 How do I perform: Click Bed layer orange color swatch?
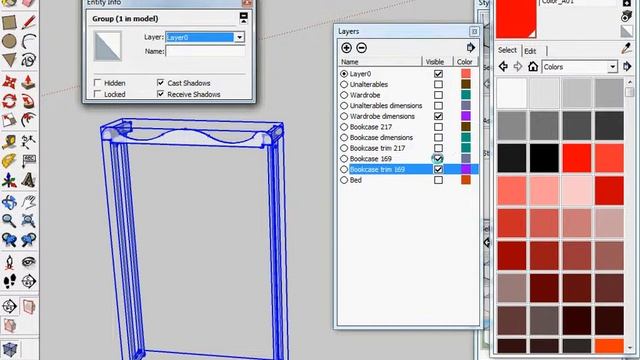click(466, 180)
